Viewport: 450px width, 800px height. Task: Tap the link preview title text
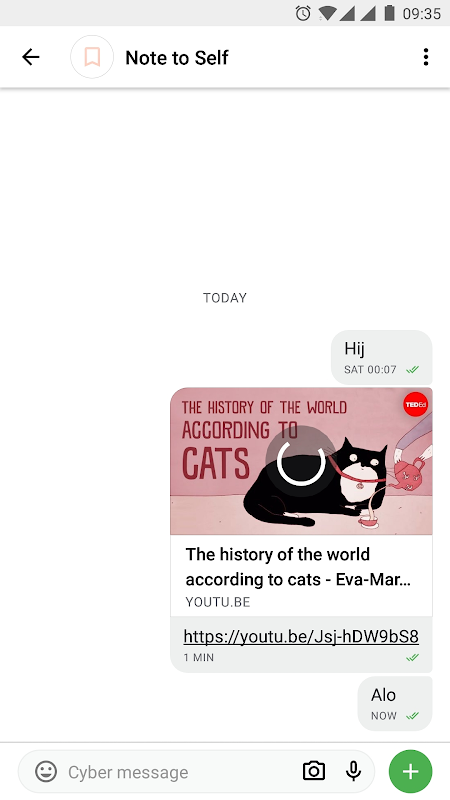(x=298, y=567)
